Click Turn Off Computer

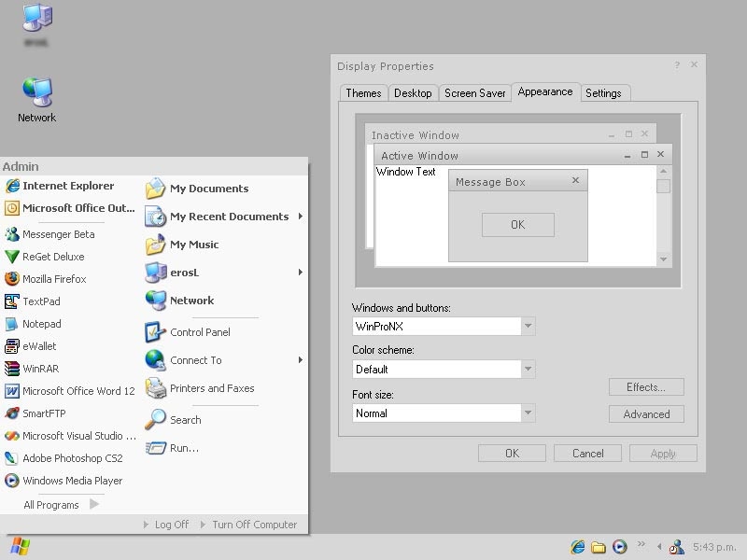[248, 525]
